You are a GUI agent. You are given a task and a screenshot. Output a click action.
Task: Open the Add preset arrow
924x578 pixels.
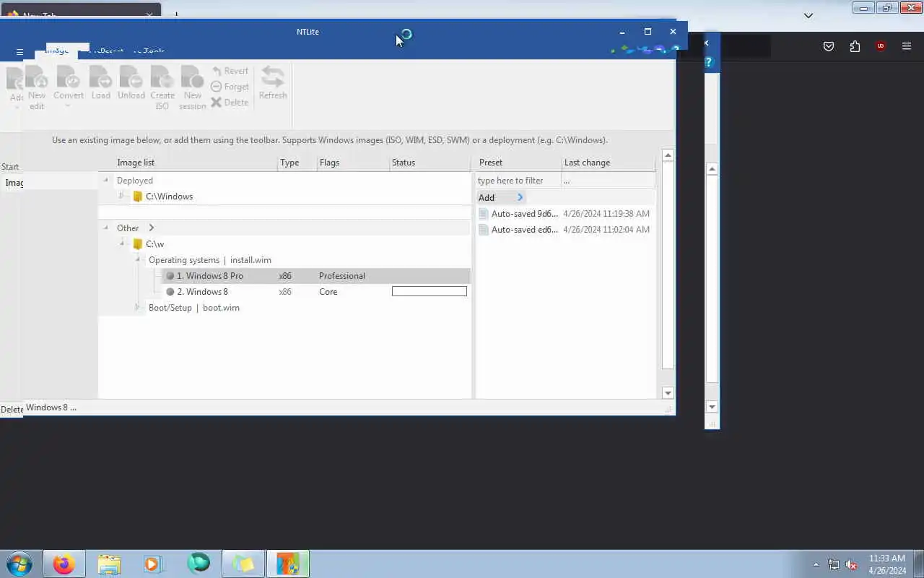click(520, 198)
